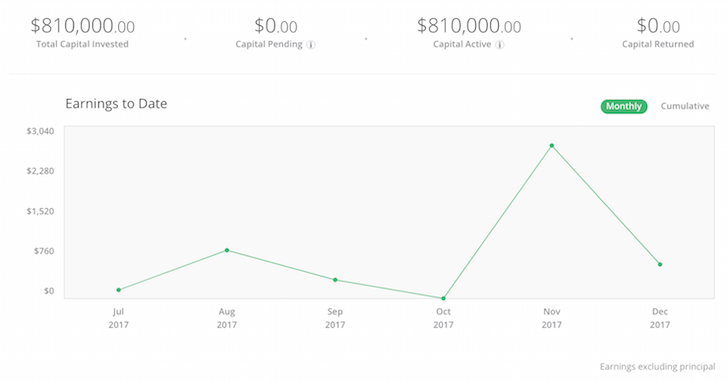Click the Capital Pending amount
The image size is (728, 382).
(276, 26)
